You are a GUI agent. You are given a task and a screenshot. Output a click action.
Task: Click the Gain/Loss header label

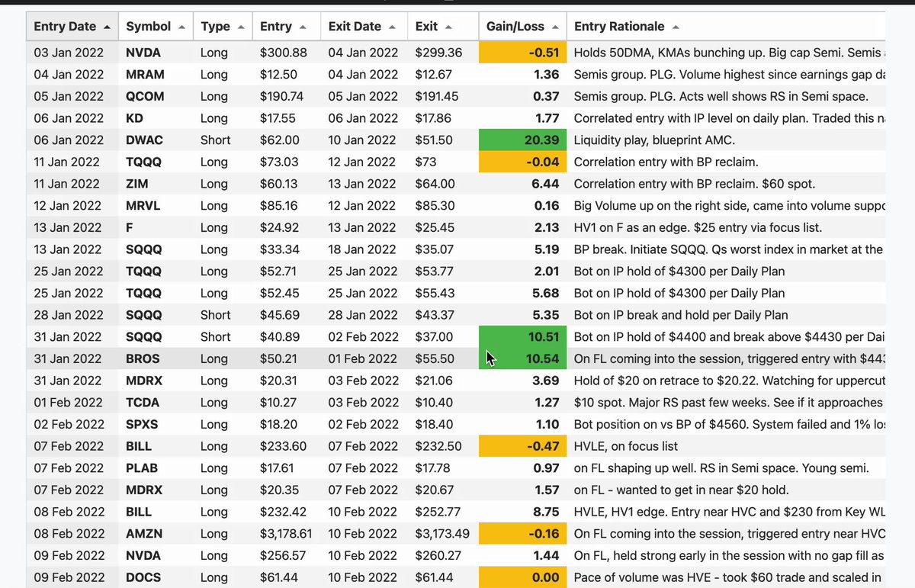[x=515, y=27]
